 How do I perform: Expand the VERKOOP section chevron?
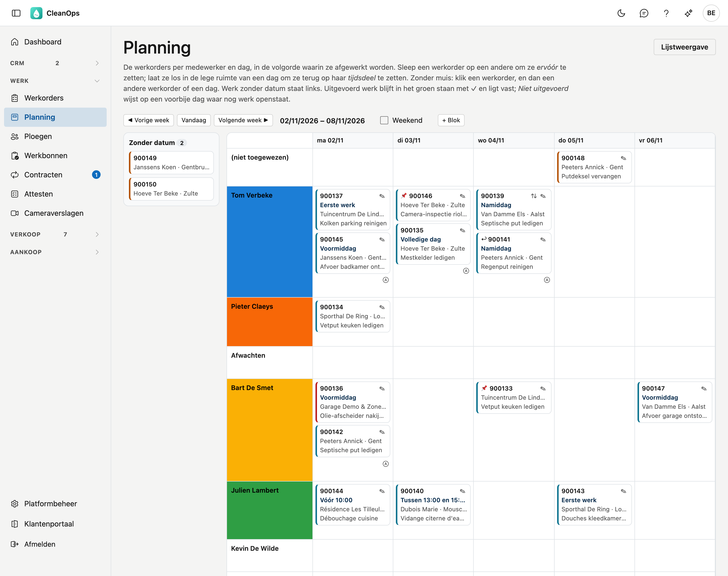[97, 234]
